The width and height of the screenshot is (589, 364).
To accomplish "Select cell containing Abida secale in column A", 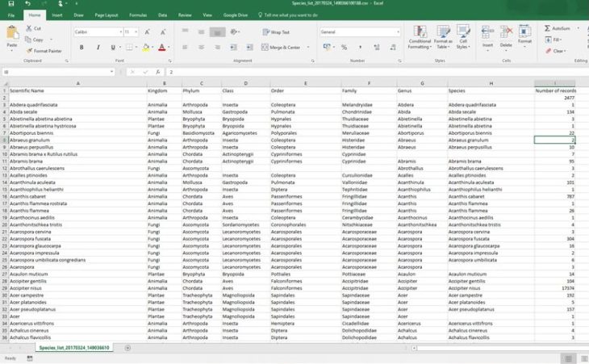I will click(x=77, y=112).
